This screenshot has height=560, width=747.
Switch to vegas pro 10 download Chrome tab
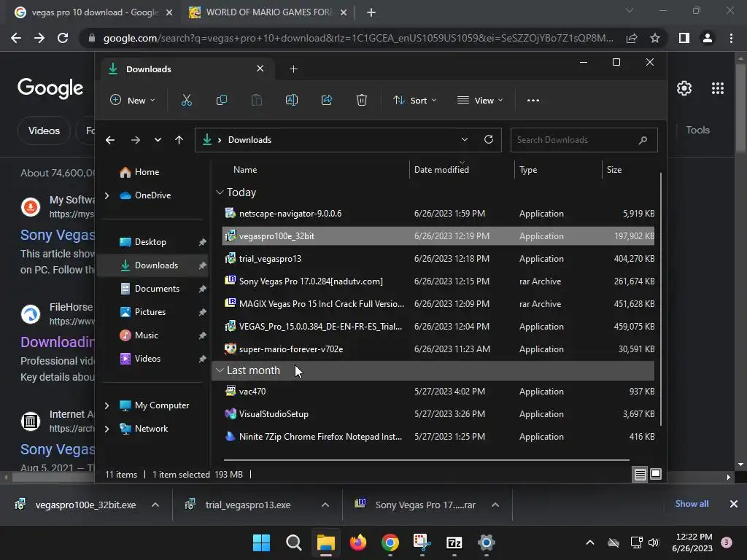pos(93,12)
